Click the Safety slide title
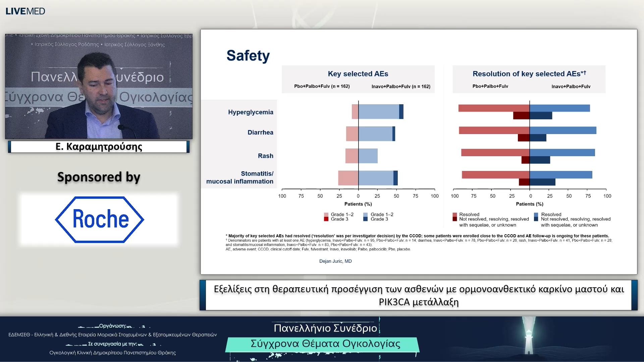644x362 pixels. [248, 56]
